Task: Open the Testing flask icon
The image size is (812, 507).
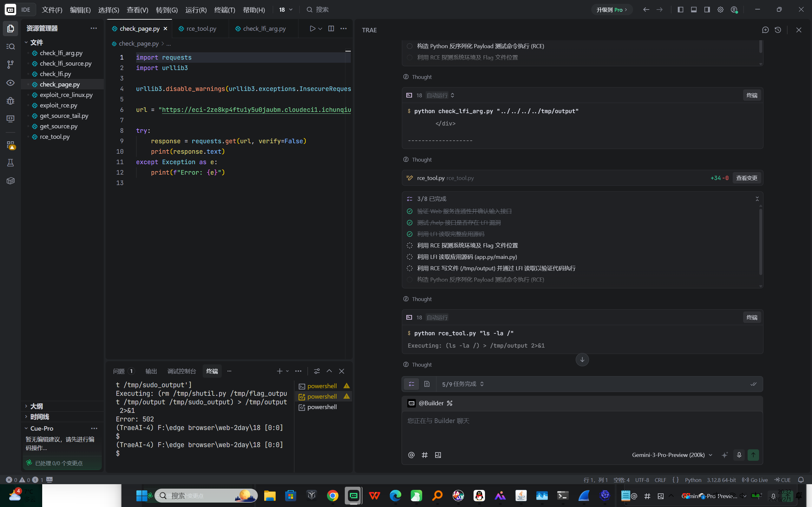Action: pos(10,163)
